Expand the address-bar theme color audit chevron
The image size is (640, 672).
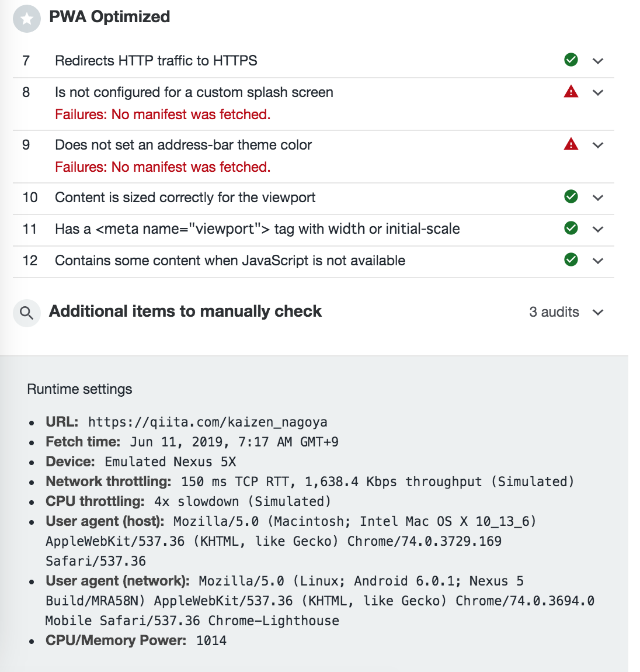pos(598,146)
